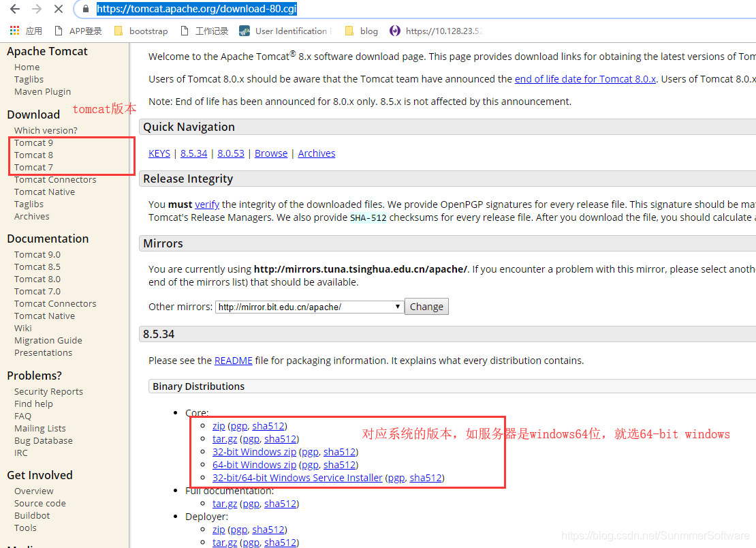Viewport: 756px width, 548px height.
Task: Jump to 8.5.34 quick navigation link
Action: (194, 153)
